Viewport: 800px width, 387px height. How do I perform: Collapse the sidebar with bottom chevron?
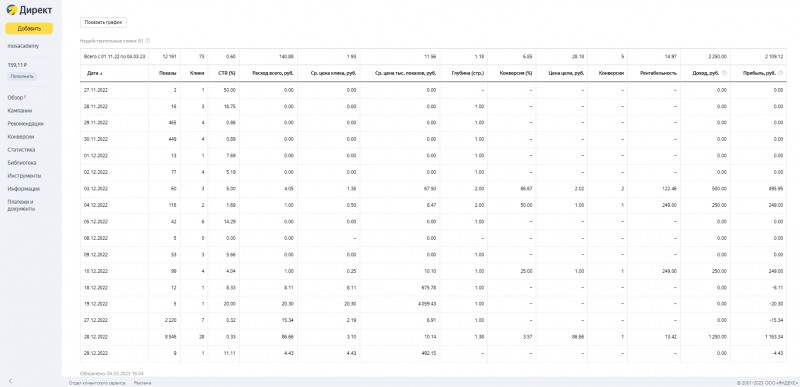pyautogui.click(x=10, y=381)
